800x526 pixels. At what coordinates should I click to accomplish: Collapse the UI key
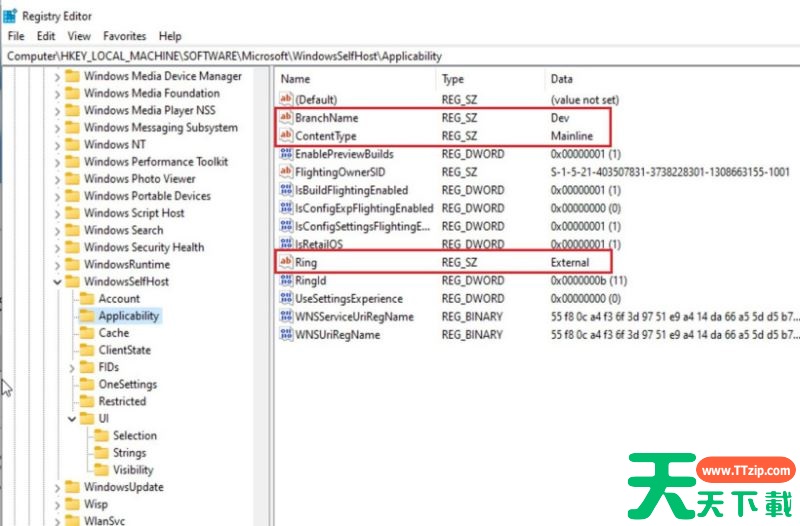[72, 418]
